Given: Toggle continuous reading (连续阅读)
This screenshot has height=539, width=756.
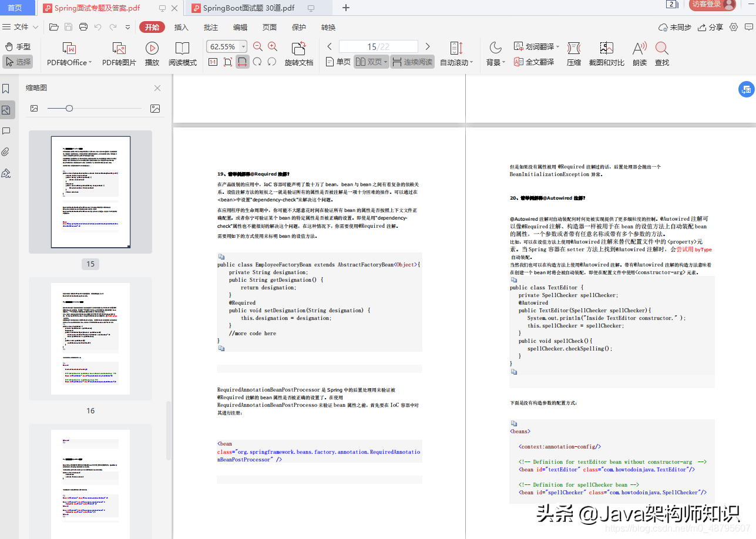Looking at the screenshot, I should click(412, 62).
